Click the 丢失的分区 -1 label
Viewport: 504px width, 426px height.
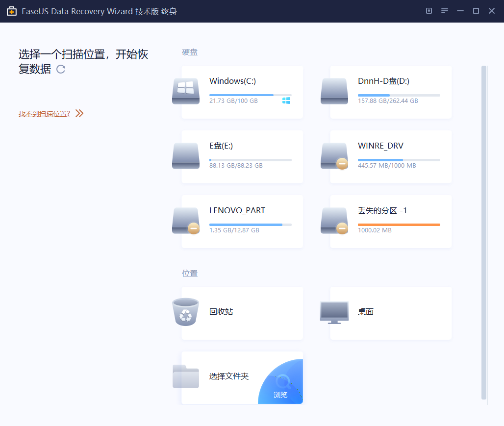click(382, 210)
